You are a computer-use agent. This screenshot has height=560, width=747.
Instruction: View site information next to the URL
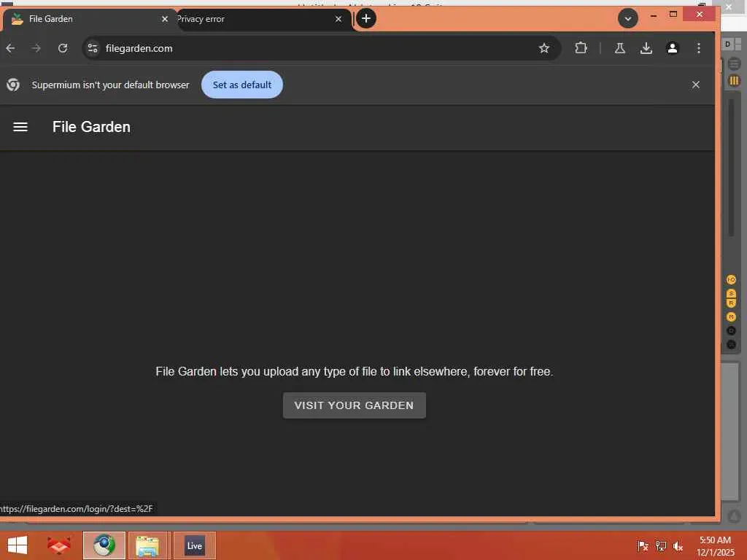coord(93,48)
